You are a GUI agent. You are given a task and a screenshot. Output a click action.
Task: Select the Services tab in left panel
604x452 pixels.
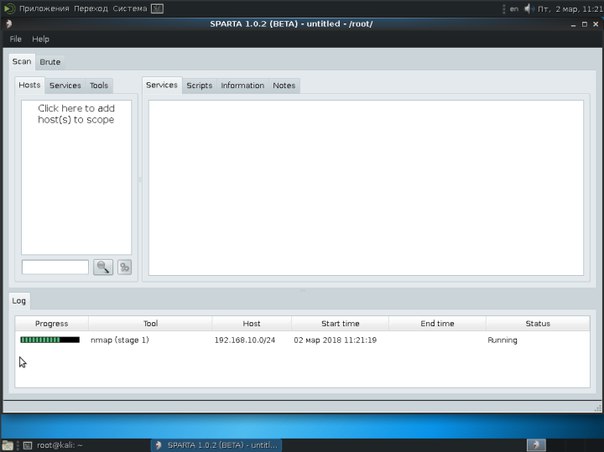coord(65,86)
